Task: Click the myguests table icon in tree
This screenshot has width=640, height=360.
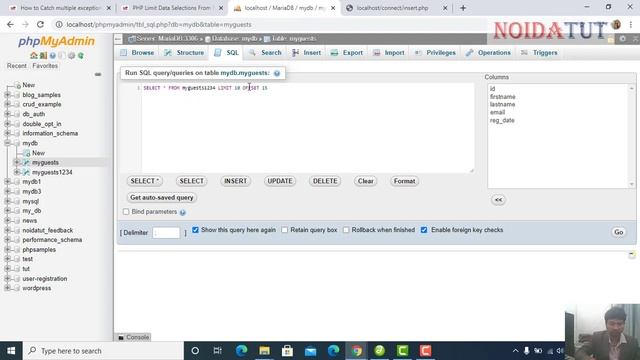Action: pos(27,162)
